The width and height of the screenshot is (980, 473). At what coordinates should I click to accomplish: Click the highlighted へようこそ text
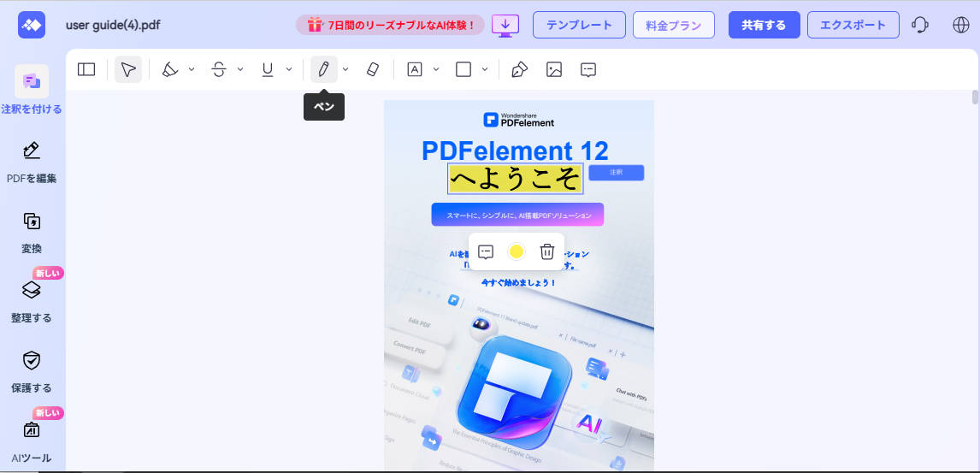click(515, 180)
